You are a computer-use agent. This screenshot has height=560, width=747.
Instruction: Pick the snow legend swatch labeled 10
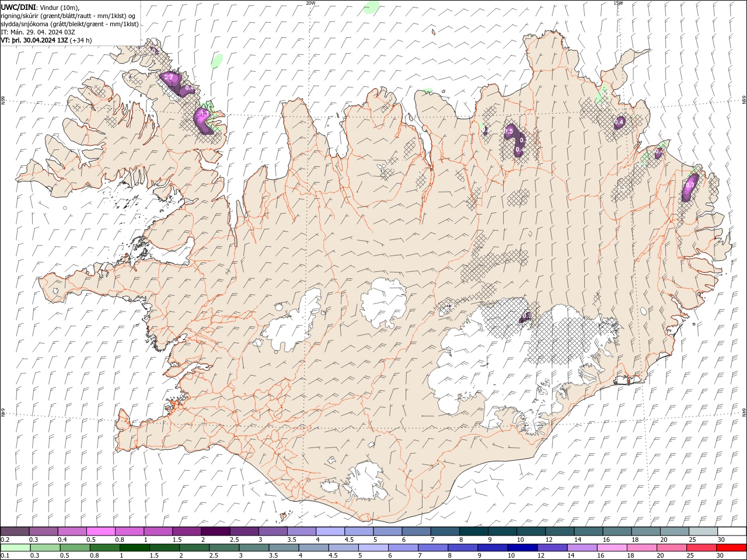point(532,531)
